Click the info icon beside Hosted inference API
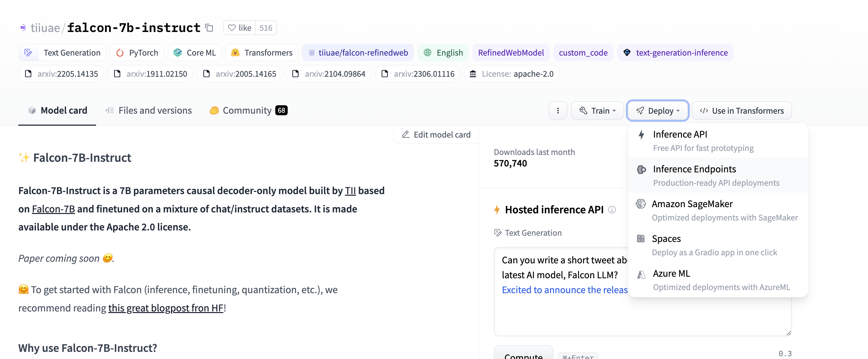 612,210
